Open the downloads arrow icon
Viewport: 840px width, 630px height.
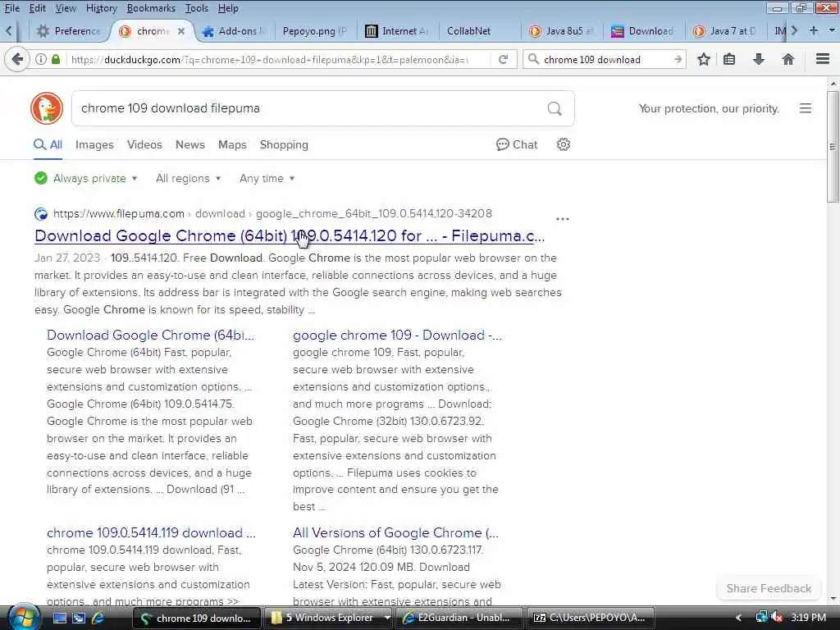pyautogui.click(x=759, y=59)
